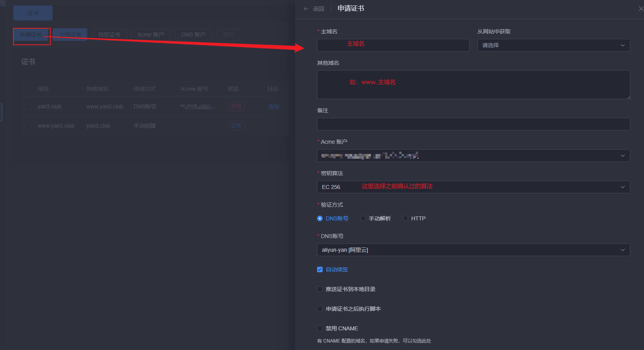Select the DNS账号 verification radio button

(320, 218)
